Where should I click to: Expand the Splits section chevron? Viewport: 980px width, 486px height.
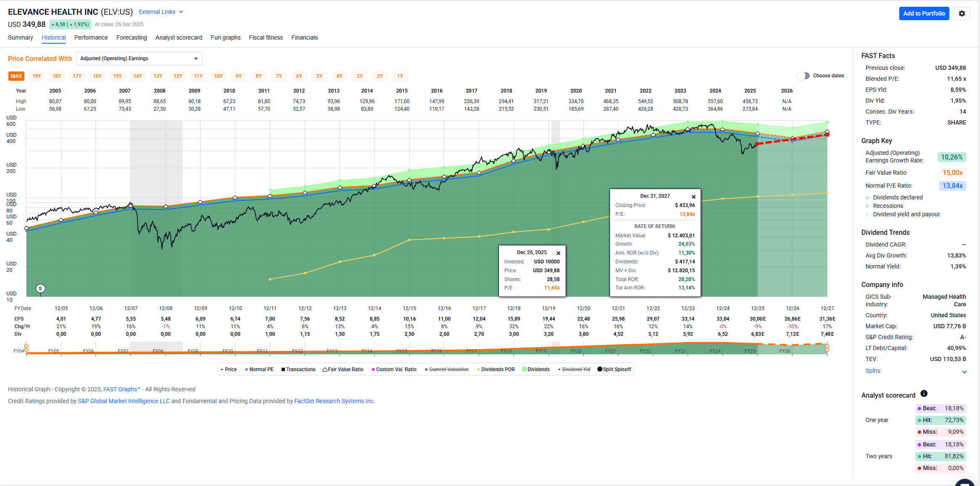[x=964, y=372]
